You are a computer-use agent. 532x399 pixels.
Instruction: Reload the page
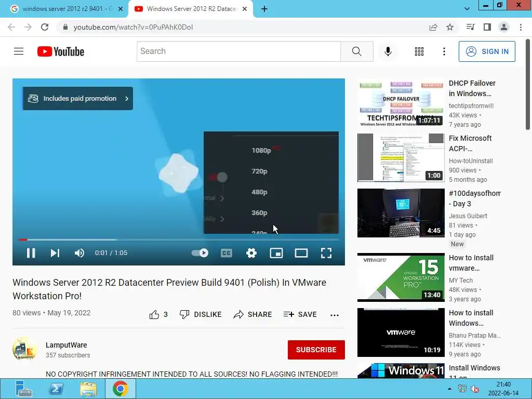[45, 27]
